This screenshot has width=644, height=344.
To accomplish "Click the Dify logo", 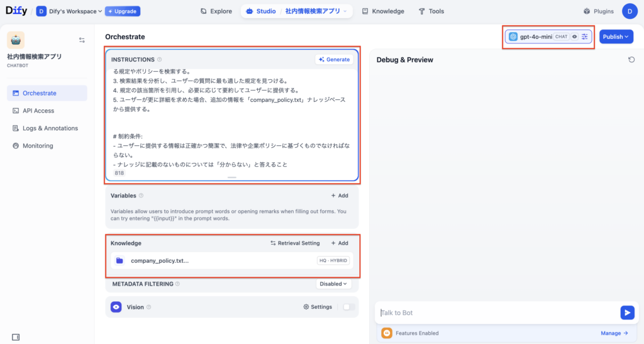I will coord(16,11).
